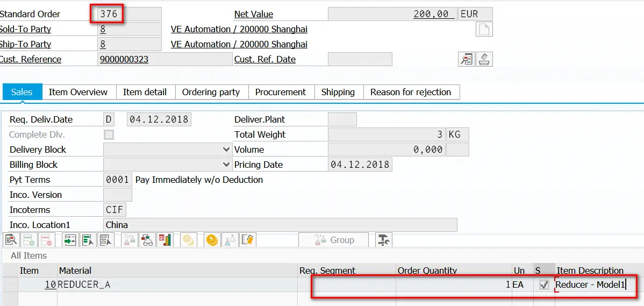The height and width of the screenshot is (306, 644).
Task: Click the delete item (remove row) icon
Action: (45, 239)
